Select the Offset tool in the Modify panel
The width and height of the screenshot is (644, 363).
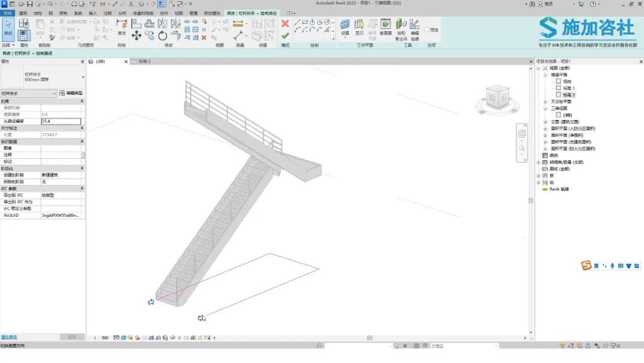point(150,24)
